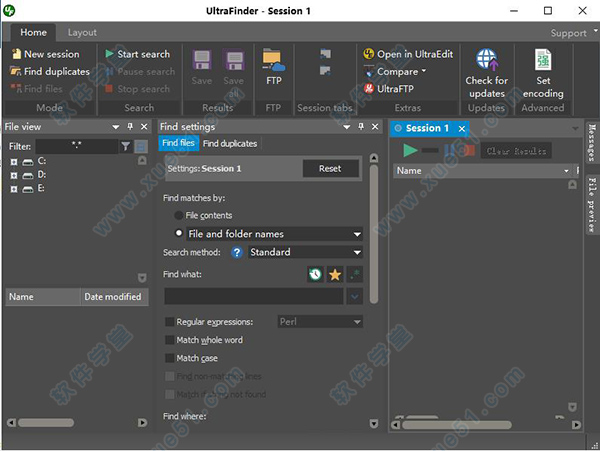Expand the C: drive tree node
The height and width of the screenshot is (451, 600).
click(x=14, y=162)
